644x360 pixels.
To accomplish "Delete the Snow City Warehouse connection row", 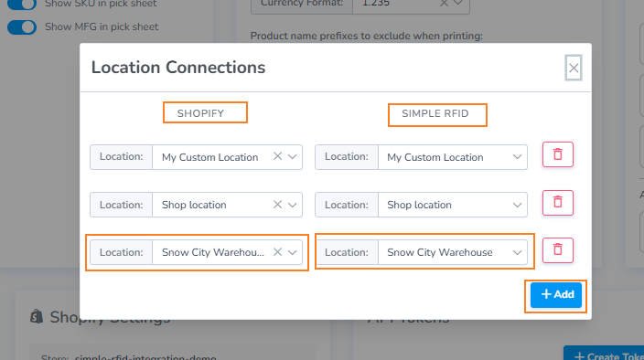I will pyautogui.click(x=558, y=250).
